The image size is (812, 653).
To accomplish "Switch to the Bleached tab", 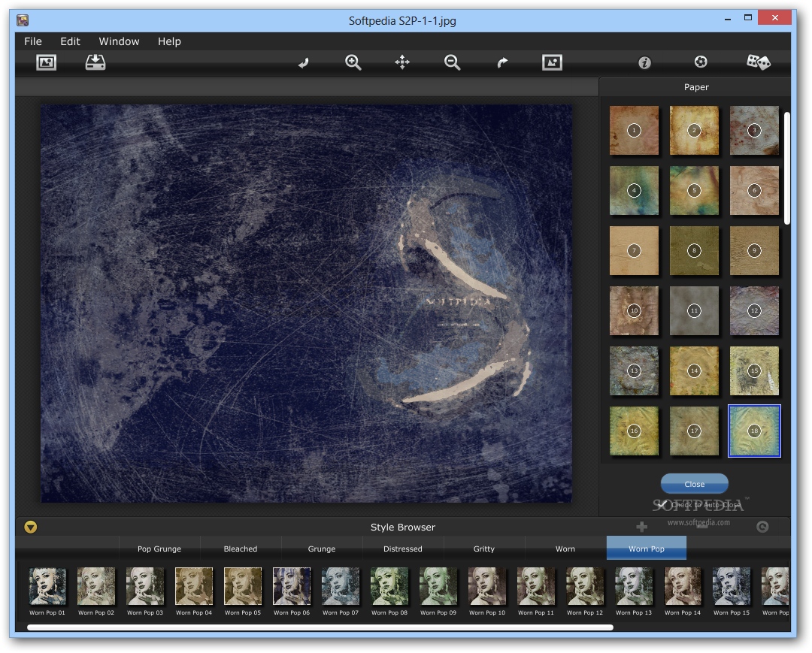I will (241, 549).
